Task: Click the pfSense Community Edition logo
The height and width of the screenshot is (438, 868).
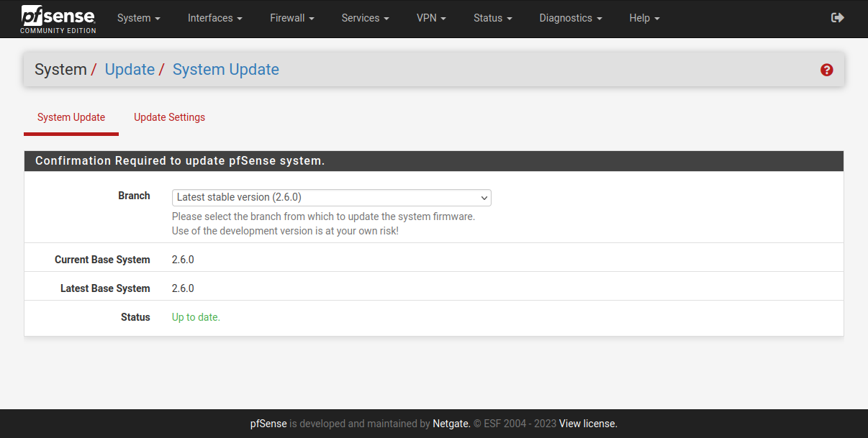Action: coord(58,19)
